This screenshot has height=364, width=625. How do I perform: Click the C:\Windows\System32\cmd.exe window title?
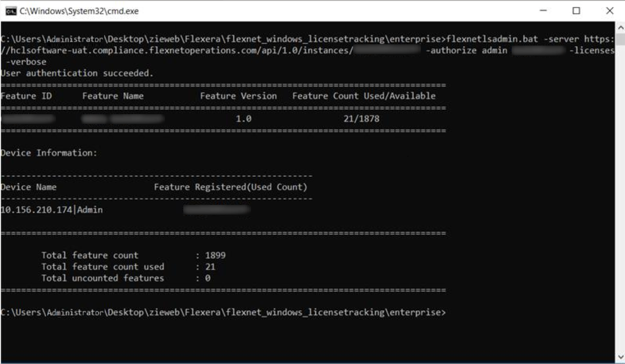[79, 12]
